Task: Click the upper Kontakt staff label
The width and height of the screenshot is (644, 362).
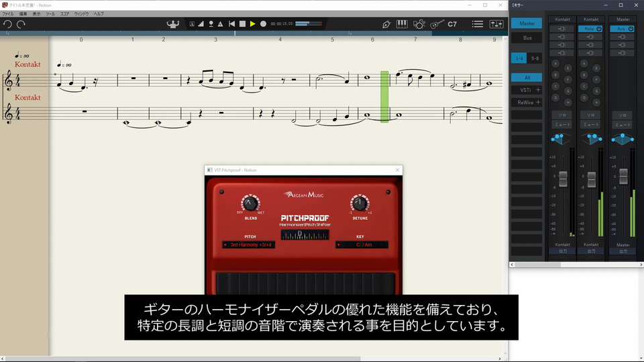Action: click(28, 64)
